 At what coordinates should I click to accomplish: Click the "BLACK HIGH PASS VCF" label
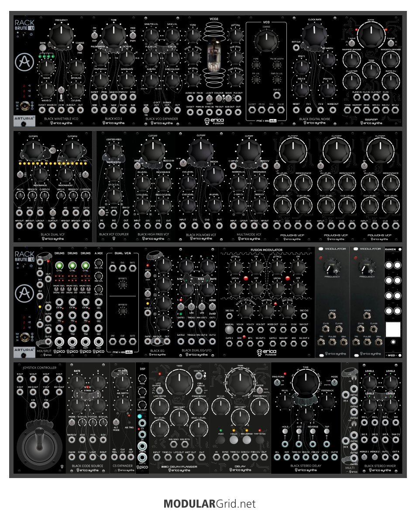[153, 234]
